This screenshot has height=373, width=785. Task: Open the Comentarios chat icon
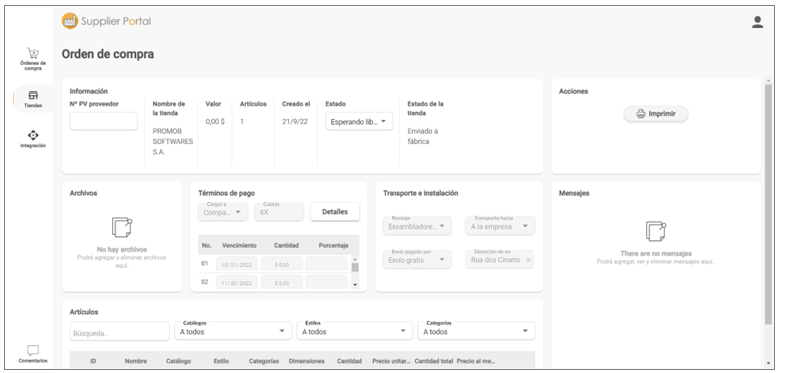(x=33, y=350)
